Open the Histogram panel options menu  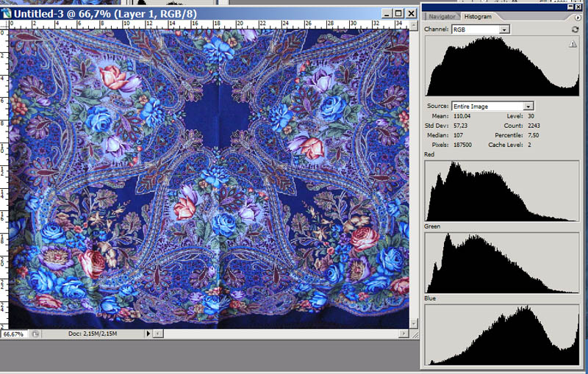pos(578,16)
